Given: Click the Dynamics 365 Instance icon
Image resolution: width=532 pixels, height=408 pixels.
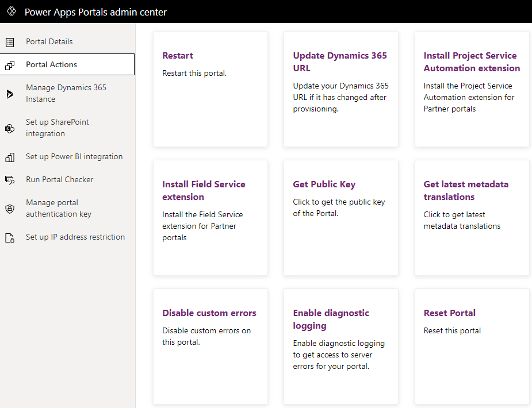Looking at the screenshot, I should pyautogui.click(x=10, y=94).
